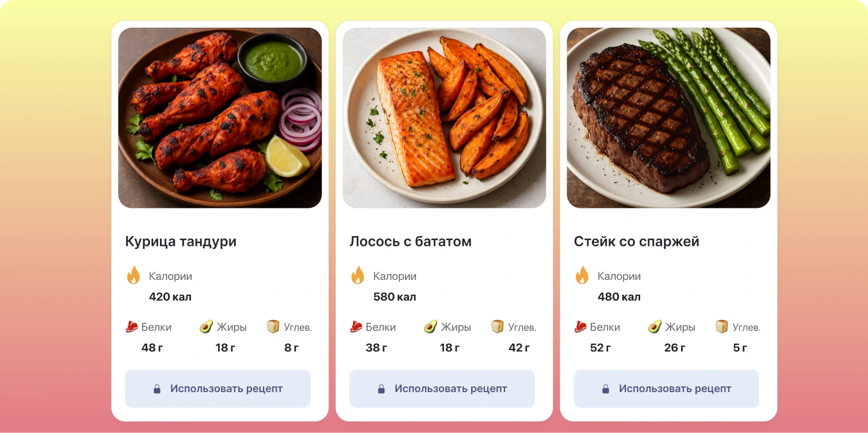The width and height of the screenshot is (868, 433).
Task: Open the salmon with sweet potato photo
Action: click(444, 118)
